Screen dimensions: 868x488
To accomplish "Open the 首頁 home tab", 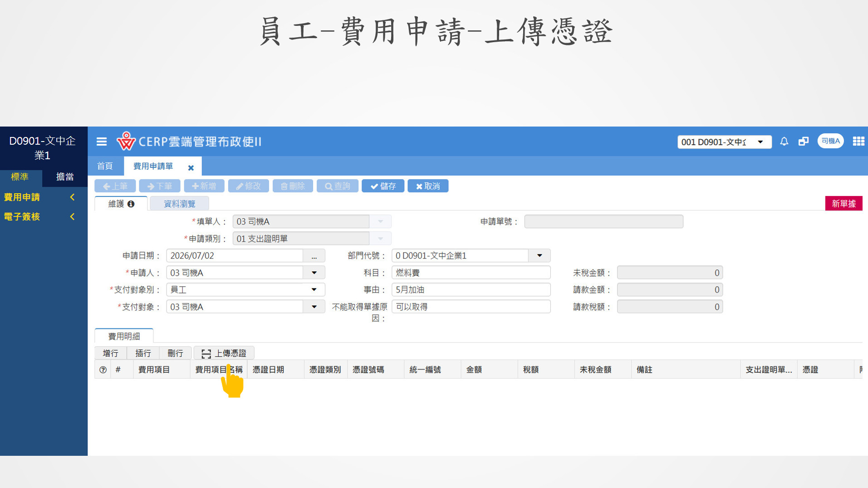I will pos(105,166).
